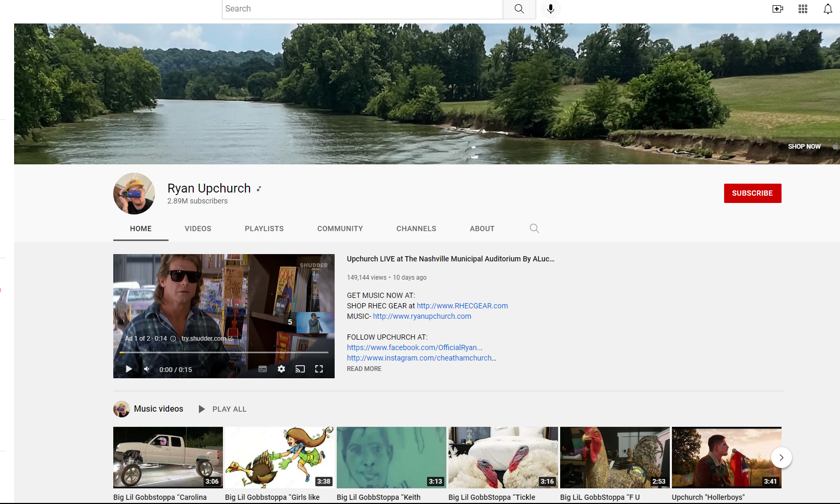Subscribe to Ryan Upchurch channel
Viewport: 840px width, 504px height.
(x=752, y=193)
